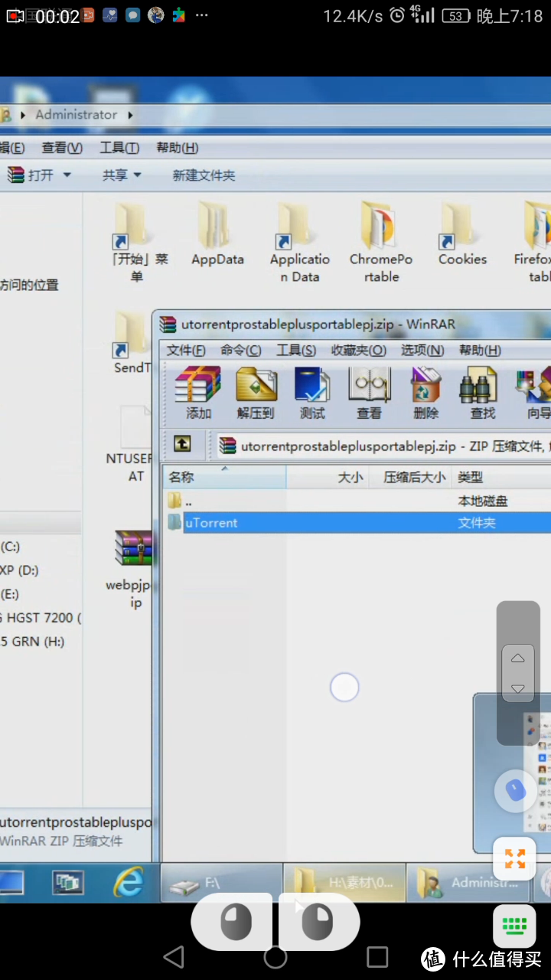Click Explorer 新建文件夹 button
This screenshot has height=980, width=551.
click(204, 175)
